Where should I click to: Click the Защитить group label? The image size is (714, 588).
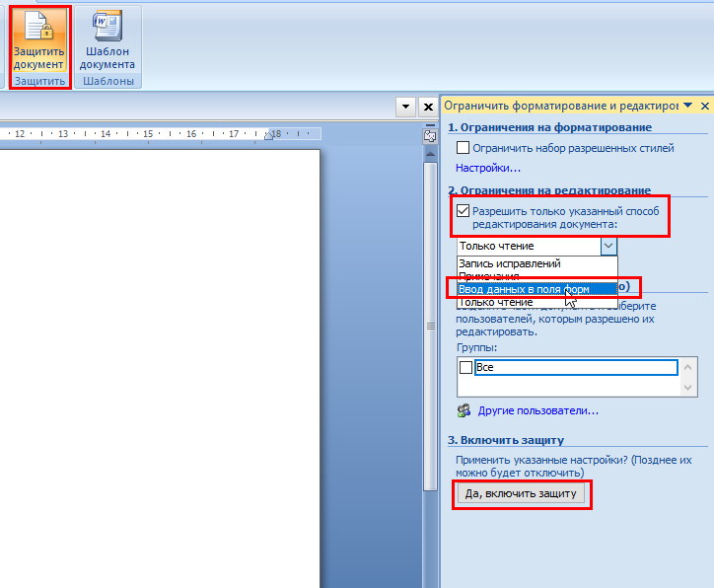pyautogui.click(x=39, y=81)
